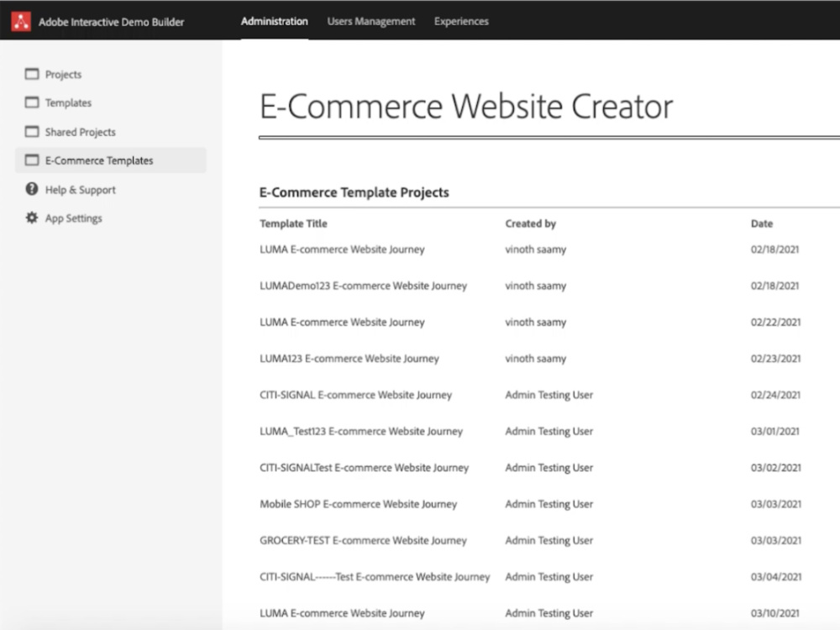Click the E-Commerce Templates sidebar icon
This screenshot has width=840, height=630.
click(32, 160)
